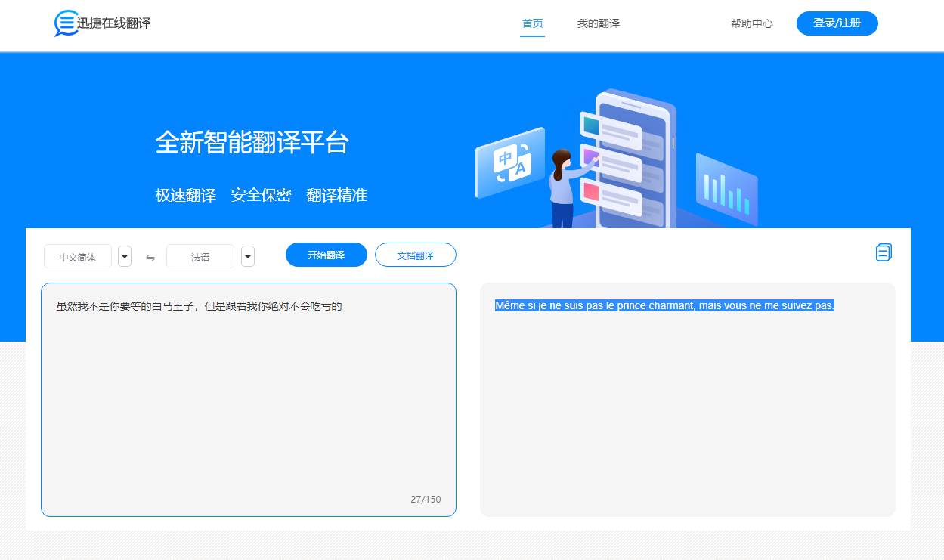This screenshot has width=944, height=560.
Task: Click the 登录/注册 sign-in button
Action: point(837,23)
